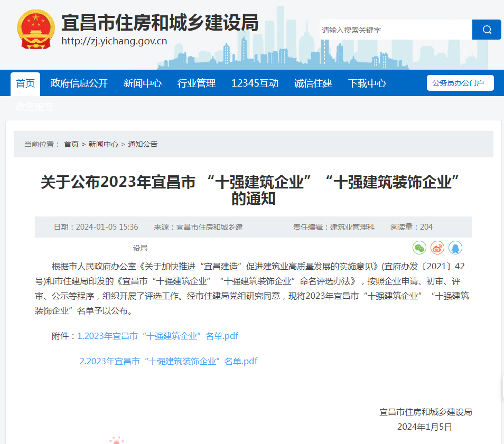Click 新闻中心 breadcrumb link
The width and height of the screenshot is (504, 444).
click(x=103, y=144)
